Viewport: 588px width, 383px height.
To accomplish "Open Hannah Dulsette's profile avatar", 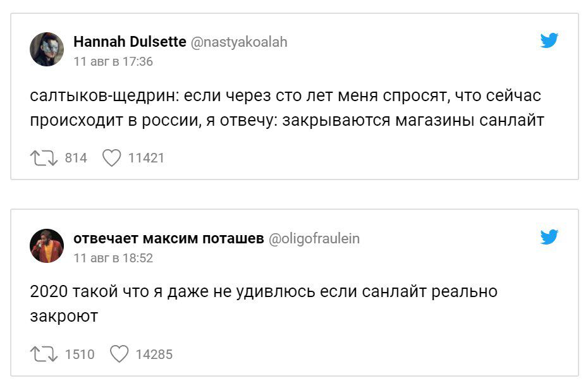I will click(x=47, y=49).
